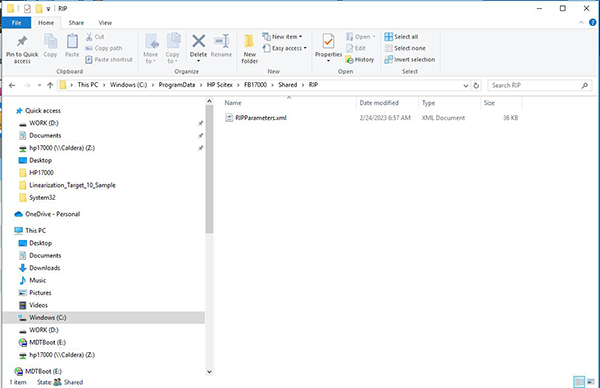This screenshot has width=600, height=388.
Task: Select OneDrive - Personal in navigation pane
Action: [x=52, y=214]
